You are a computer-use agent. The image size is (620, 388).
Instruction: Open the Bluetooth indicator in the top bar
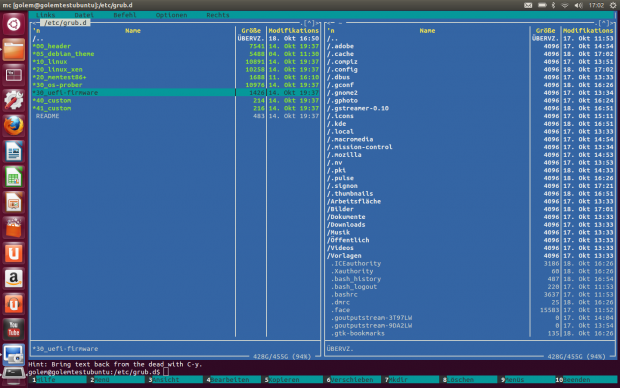click(553, 5)
